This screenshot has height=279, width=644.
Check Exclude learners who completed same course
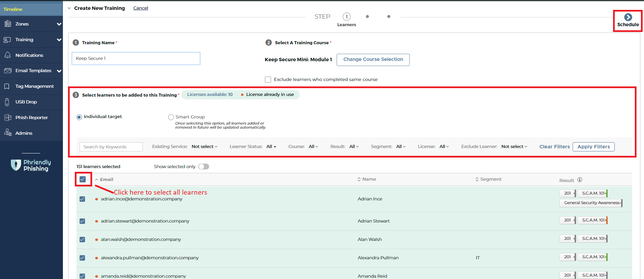click(268, 80)
